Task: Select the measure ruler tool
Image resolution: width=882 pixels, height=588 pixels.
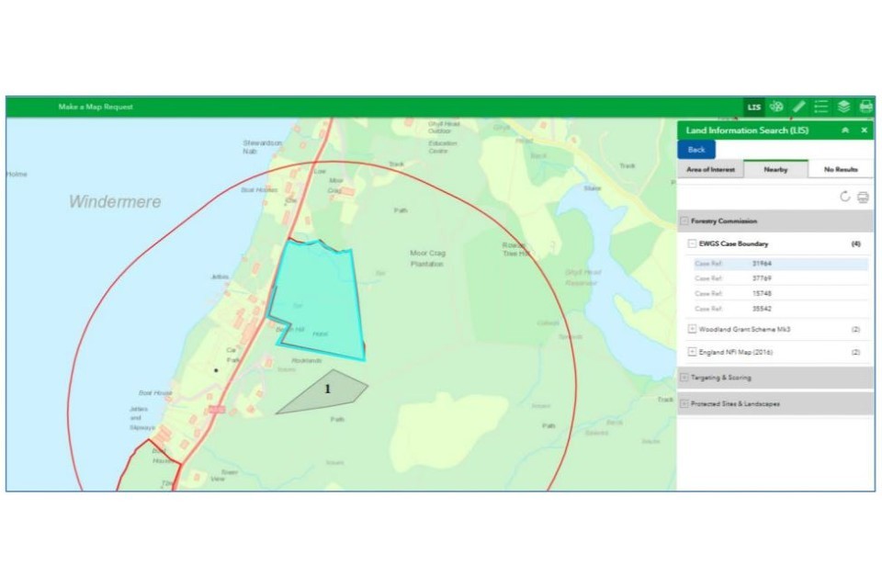Action: pyautogui.click(x=798, y=107)
